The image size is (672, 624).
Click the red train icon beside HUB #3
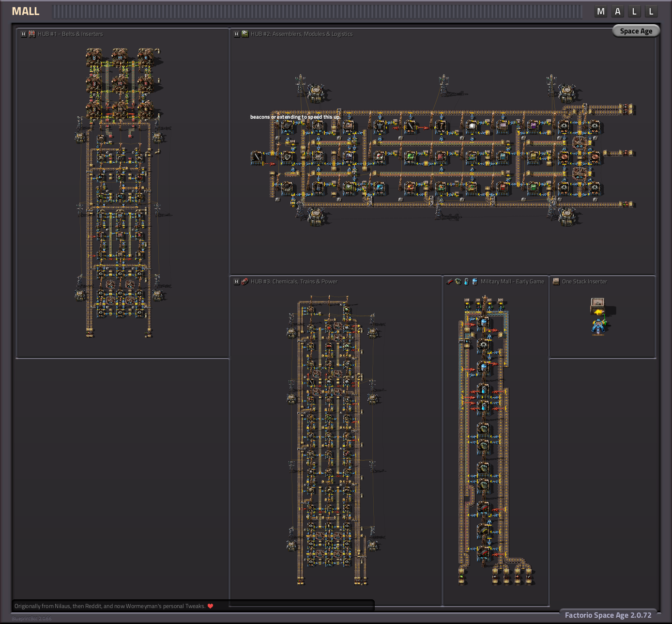click(x=245, y=281)
